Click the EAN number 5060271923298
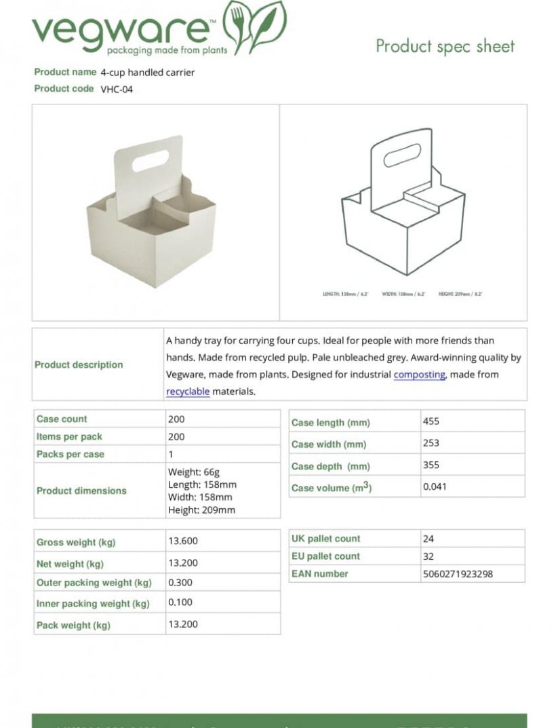Viewport: 560px width, 728px height. coord(458,574)
